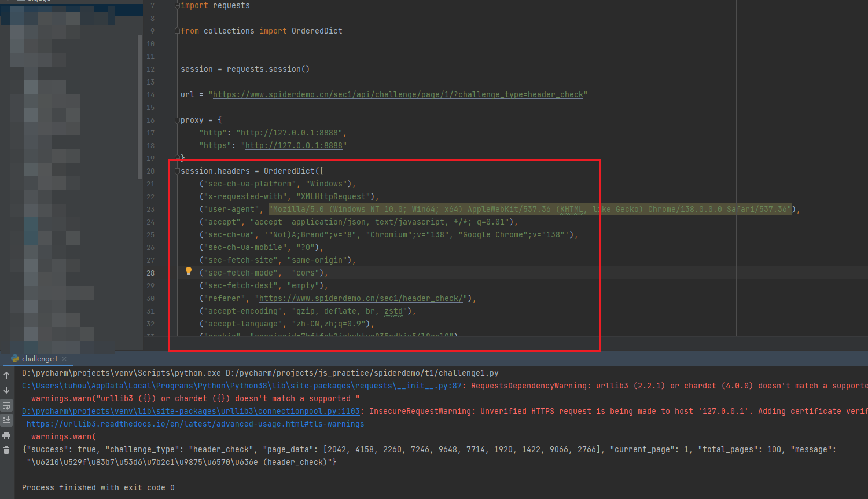The height and width of the screenshot is (499, 868).
Task: Open the urllib3 readthedocs tls-warnings link
Action: click(x=195, y=424)
